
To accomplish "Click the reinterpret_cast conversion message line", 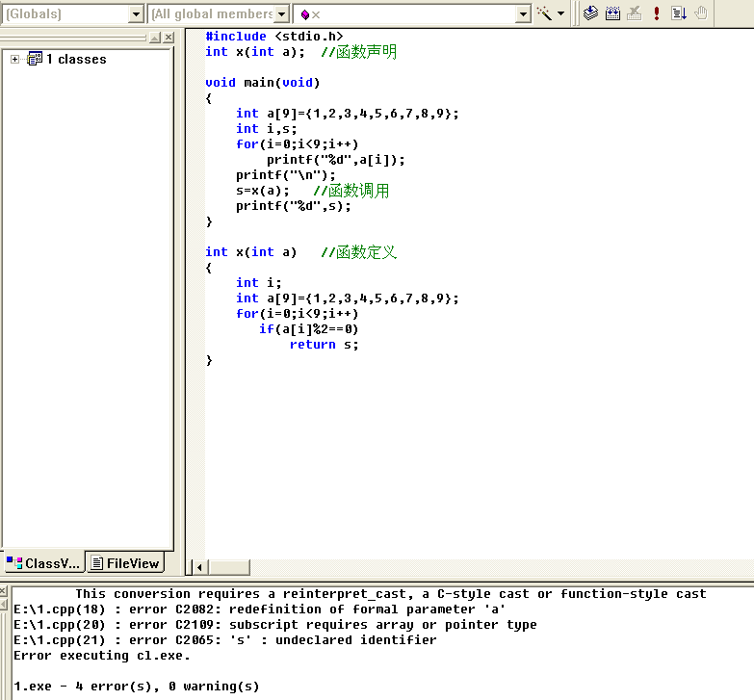I will click(390, 594).
